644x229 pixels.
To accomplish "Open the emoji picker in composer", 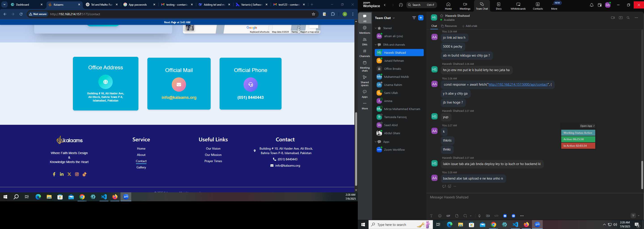I will click(x=440, y=216).
